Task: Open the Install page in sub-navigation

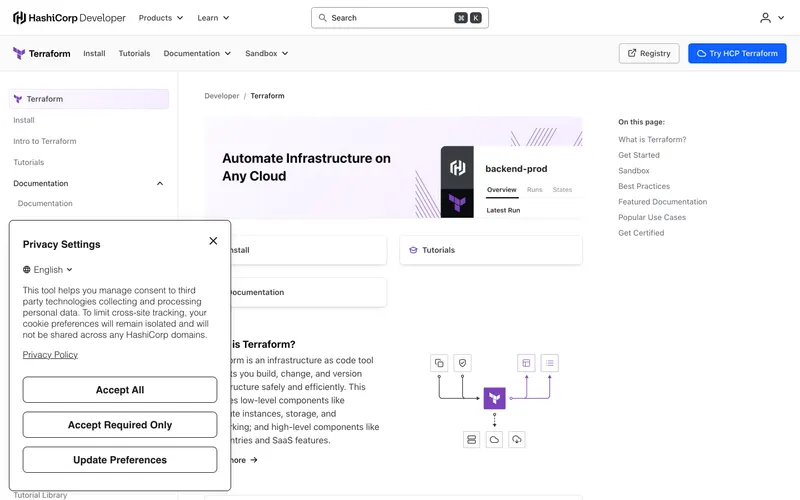Action: 94,53
